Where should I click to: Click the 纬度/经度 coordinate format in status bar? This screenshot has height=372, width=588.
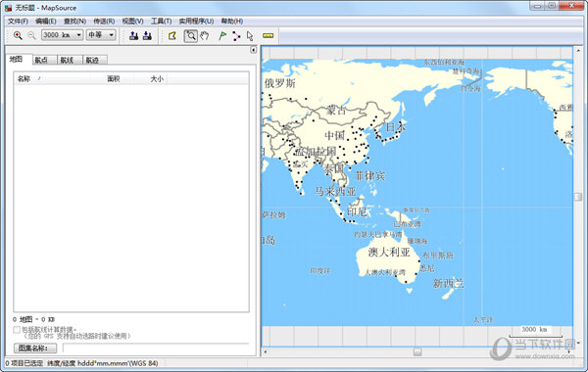click(x=102, y=363)
